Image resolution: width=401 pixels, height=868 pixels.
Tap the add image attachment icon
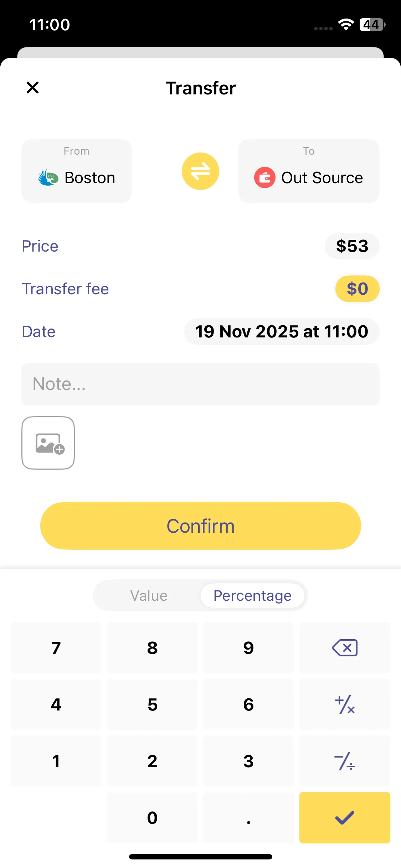48,443
